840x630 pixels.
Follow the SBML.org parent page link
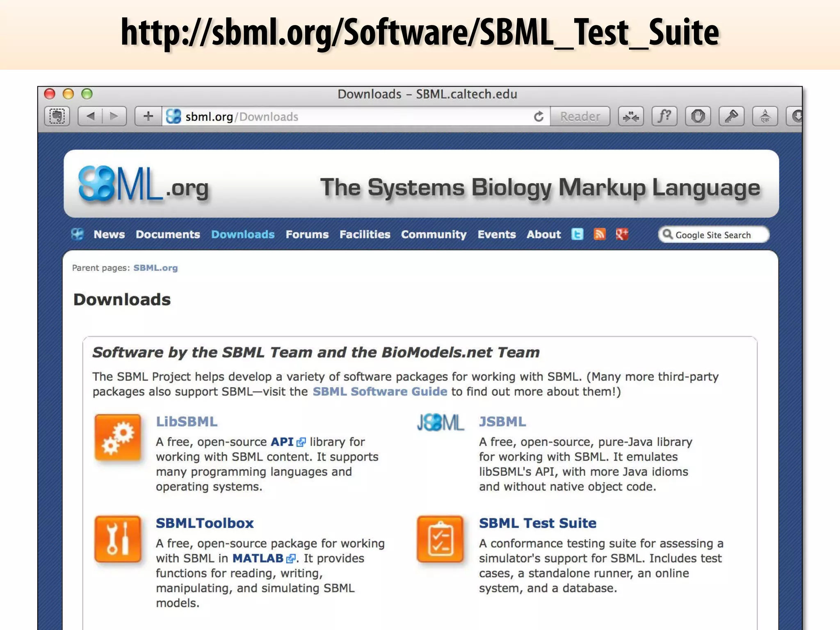click(155, 268)
